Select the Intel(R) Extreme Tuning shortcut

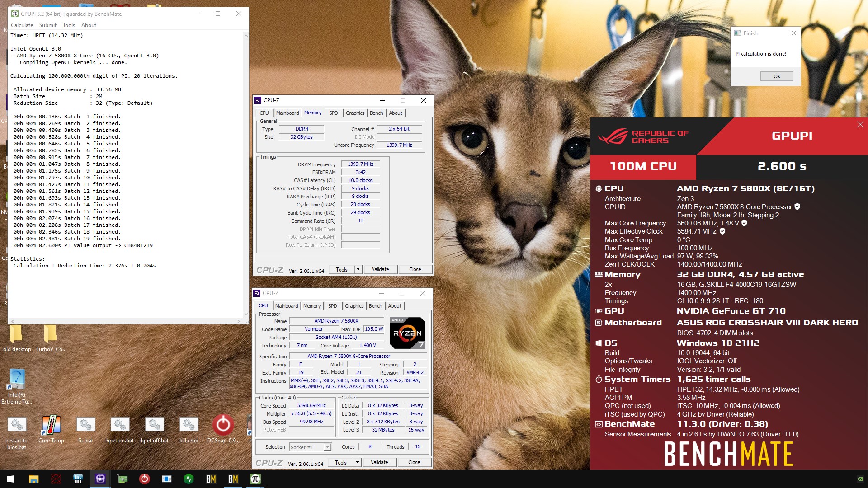tap(17, 386)
